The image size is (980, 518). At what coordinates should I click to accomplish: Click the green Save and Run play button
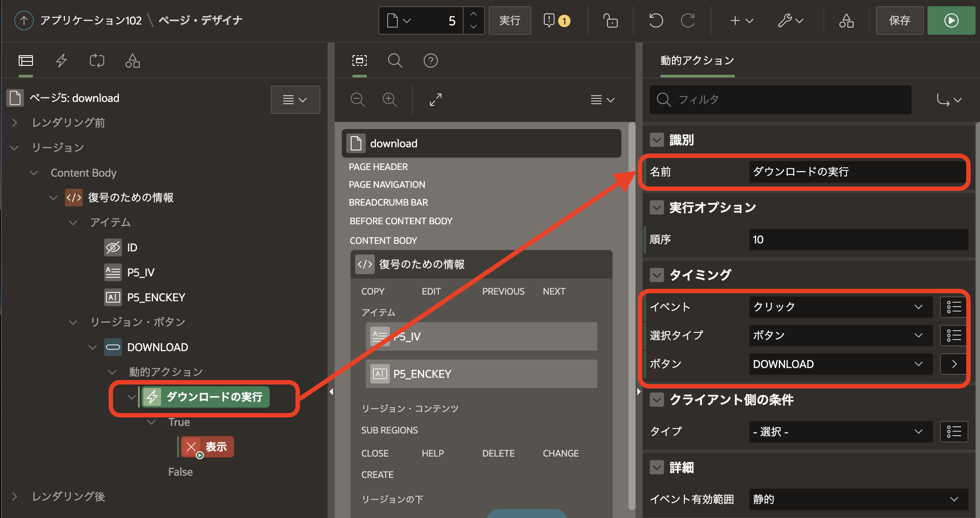tap(951, 20)
